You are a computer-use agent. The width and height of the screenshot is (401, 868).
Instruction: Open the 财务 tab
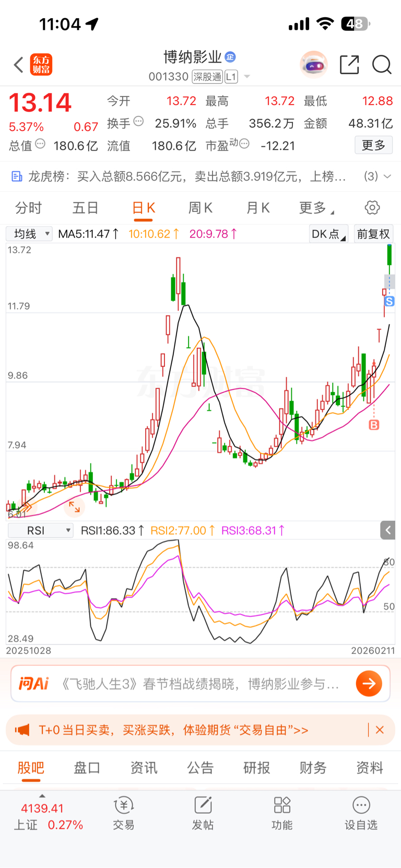tap(313, 768)
